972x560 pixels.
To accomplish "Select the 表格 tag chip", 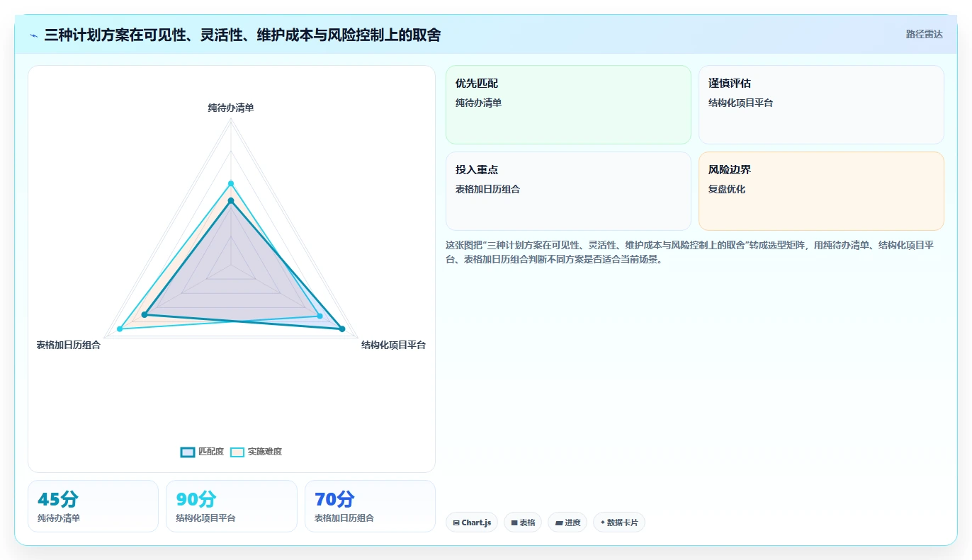I will point(523,522).
